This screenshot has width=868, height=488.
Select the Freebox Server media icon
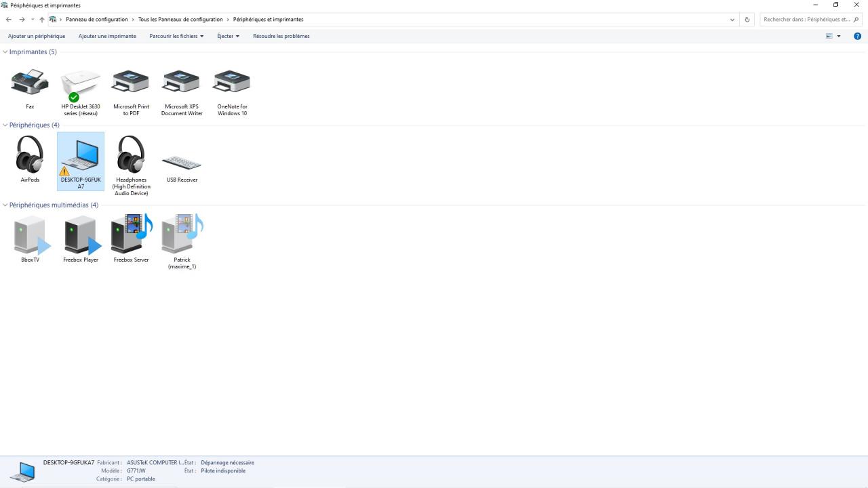click(x=132, y=234)
